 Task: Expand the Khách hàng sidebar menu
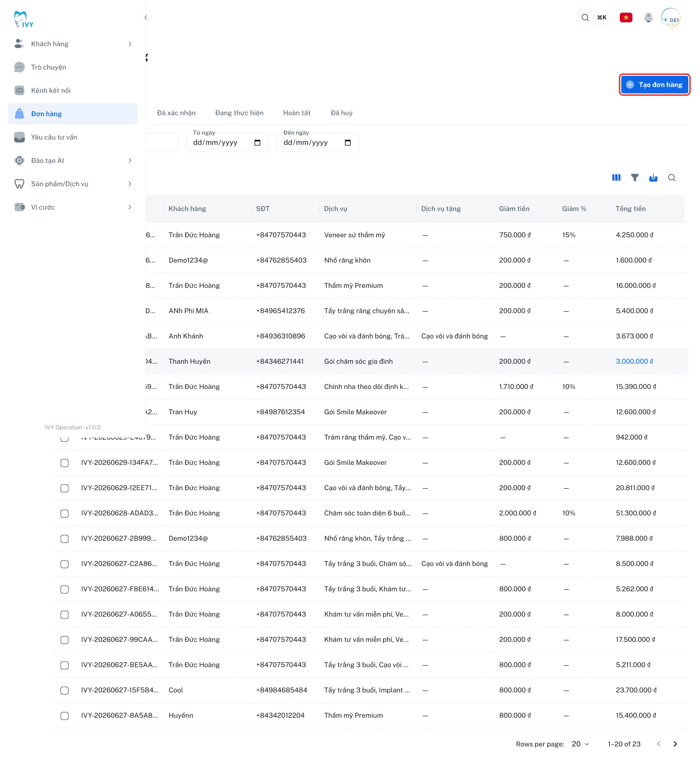coord(73,44)
